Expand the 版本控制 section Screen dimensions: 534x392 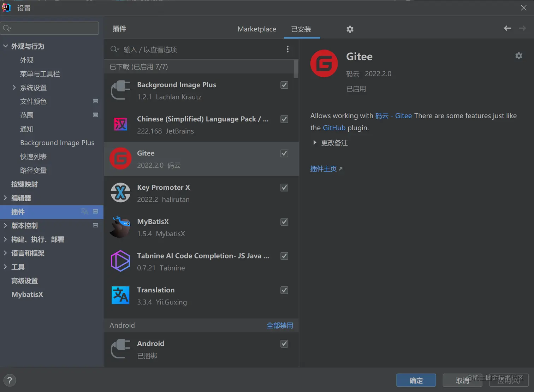pos(5,225)
